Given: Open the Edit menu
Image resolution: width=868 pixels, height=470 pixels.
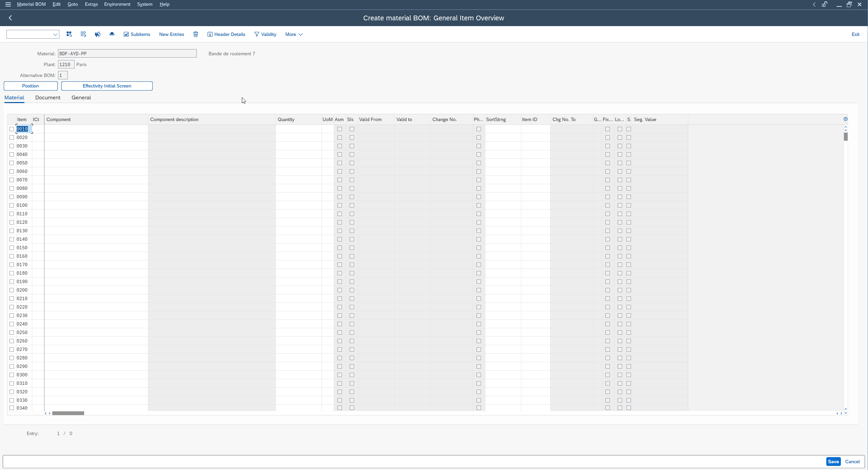Looking at the screenshot, I should [x=57, y=4].
